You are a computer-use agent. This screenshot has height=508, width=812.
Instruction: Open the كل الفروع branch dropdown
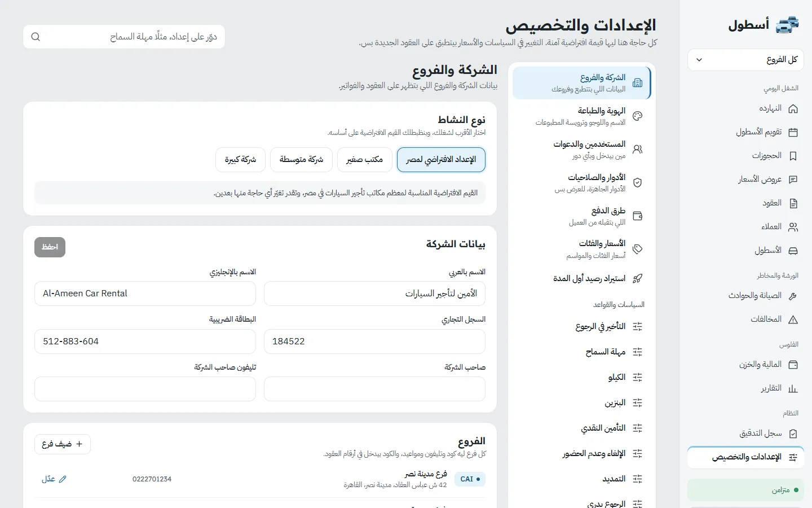click(745, 60)
